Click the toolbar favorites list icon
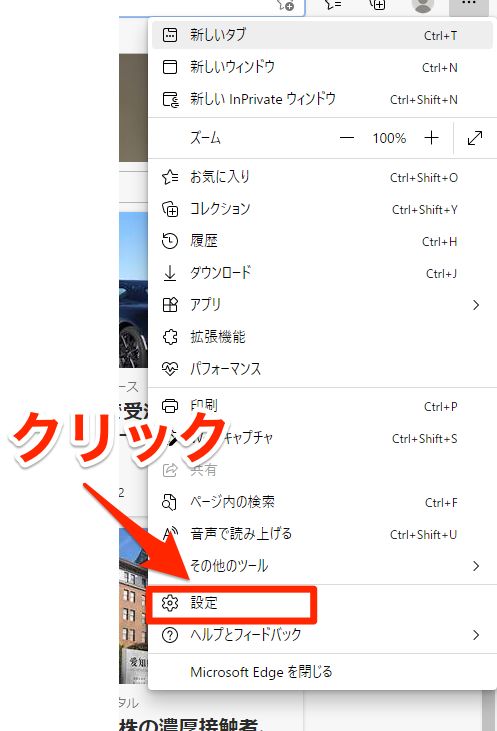 [x=333, y=5]
